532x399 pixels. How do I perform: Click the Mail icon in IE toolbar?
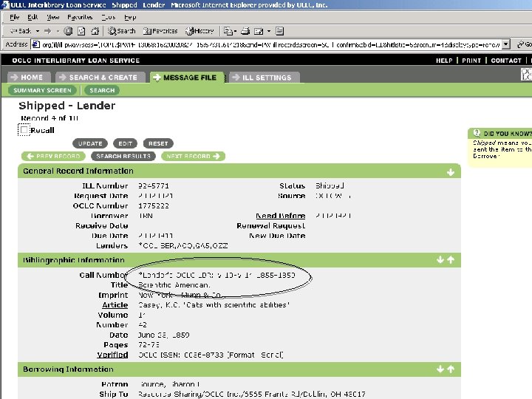(228, 31)
